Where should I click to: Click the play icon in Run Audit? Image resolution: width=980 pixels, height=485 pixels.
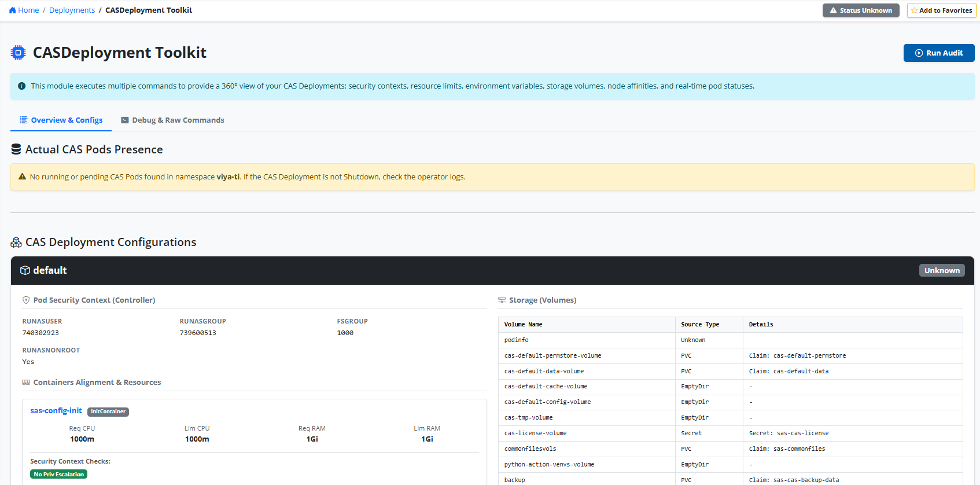coord(919,53)
